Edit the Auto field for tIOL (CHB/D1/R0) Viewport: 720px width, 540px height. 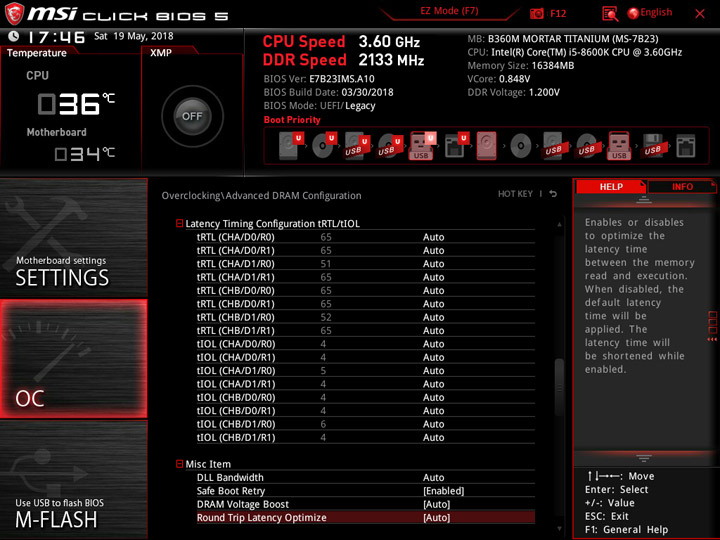coord(433,424)
